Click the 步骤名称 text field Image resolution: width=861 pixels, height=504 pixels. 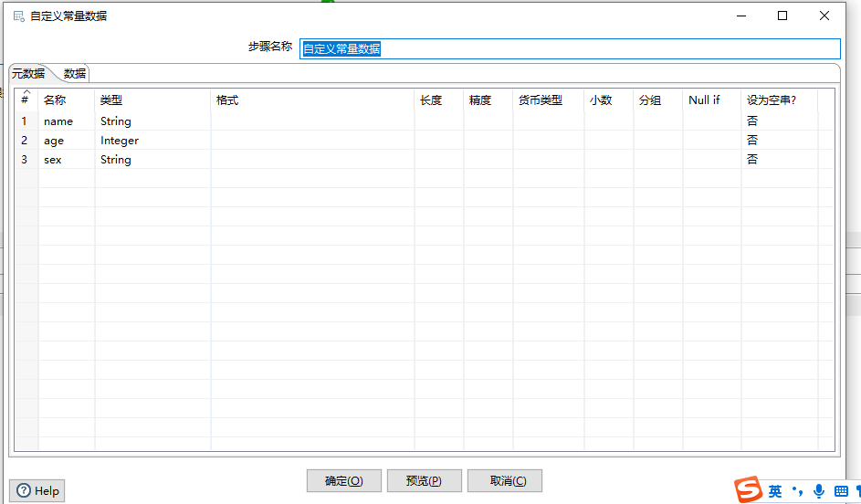(570, 48)
